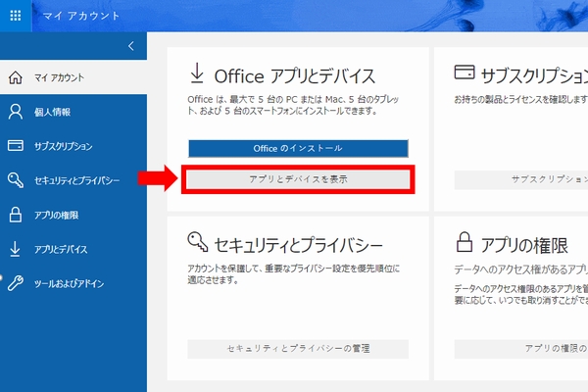Click the wrench icon for ツールおよびアドイン

point(16,283)
